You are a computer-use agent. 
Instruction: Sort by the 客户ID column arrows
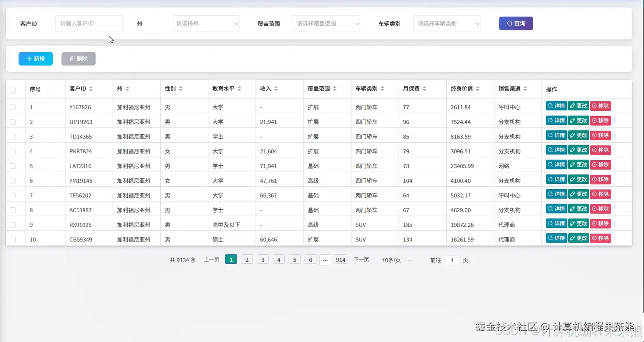tap(91, 89)
